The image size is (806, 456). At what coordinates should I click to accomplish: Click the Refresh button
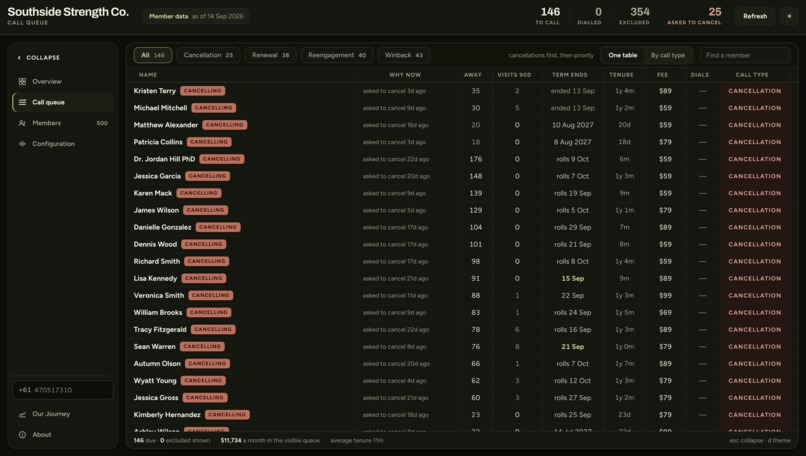click(755, 16)
